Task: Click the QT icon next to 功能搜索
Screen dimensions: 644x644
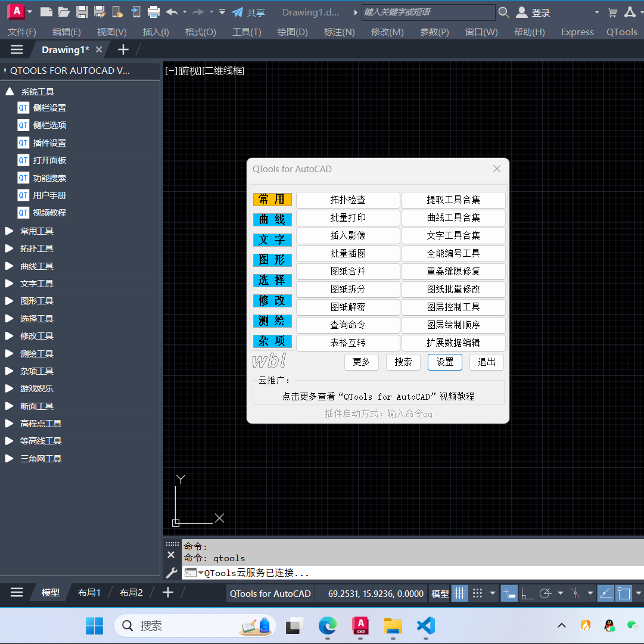Action: (23, 178)
